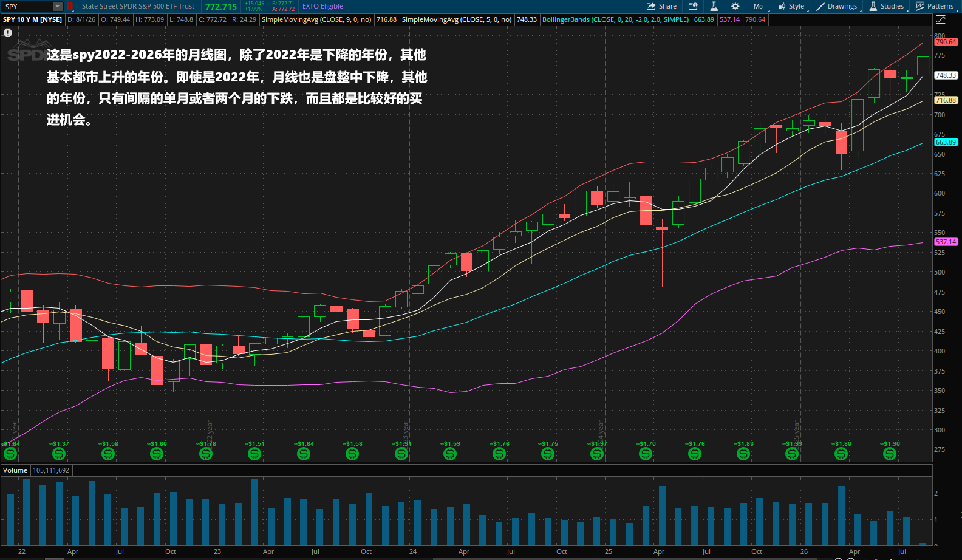Click the bid price B: 772.71
The width and height of the screenshot is (962, 560).
click(283, 3)
